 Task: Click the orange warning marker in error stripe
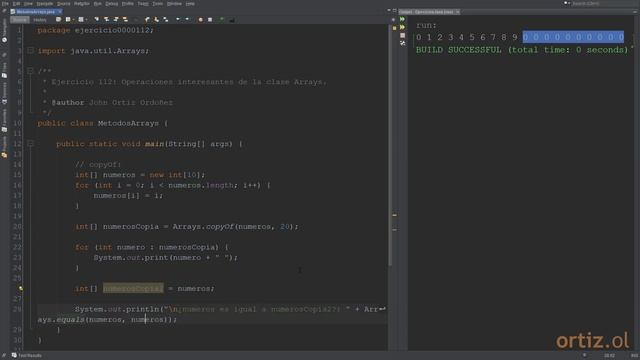coord(394,215)
